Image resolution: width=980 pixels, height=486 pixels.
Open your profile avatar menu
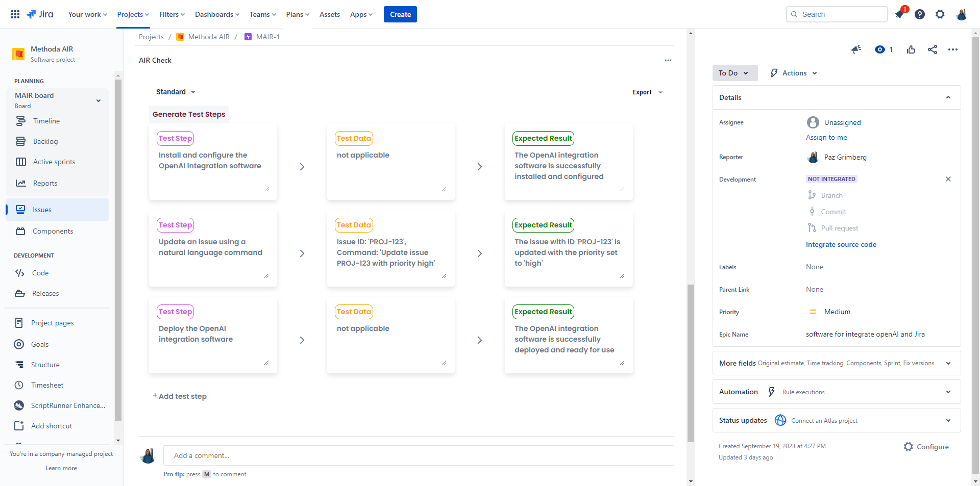(961, 14)
